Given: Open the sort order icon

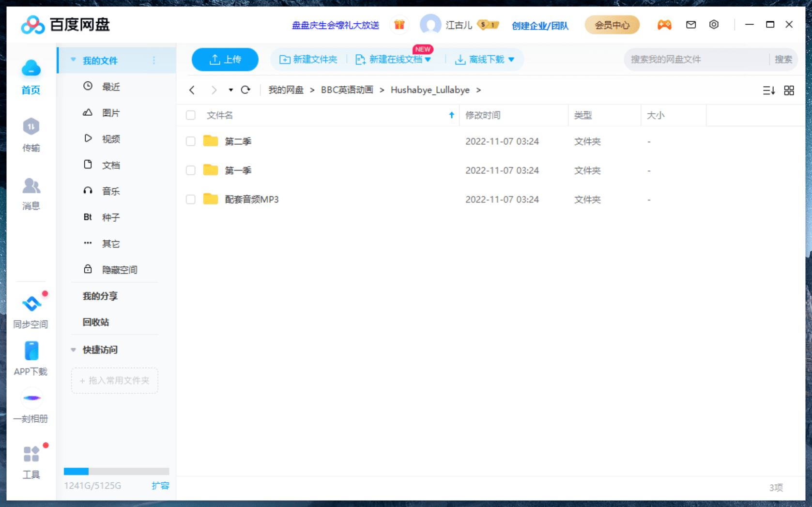Looking at the screenshot, I should 769,91.
